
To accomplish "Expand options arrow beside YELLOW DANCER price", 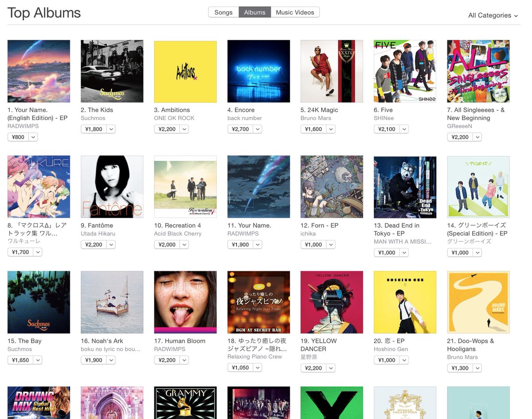I will [x=331, y=368].
